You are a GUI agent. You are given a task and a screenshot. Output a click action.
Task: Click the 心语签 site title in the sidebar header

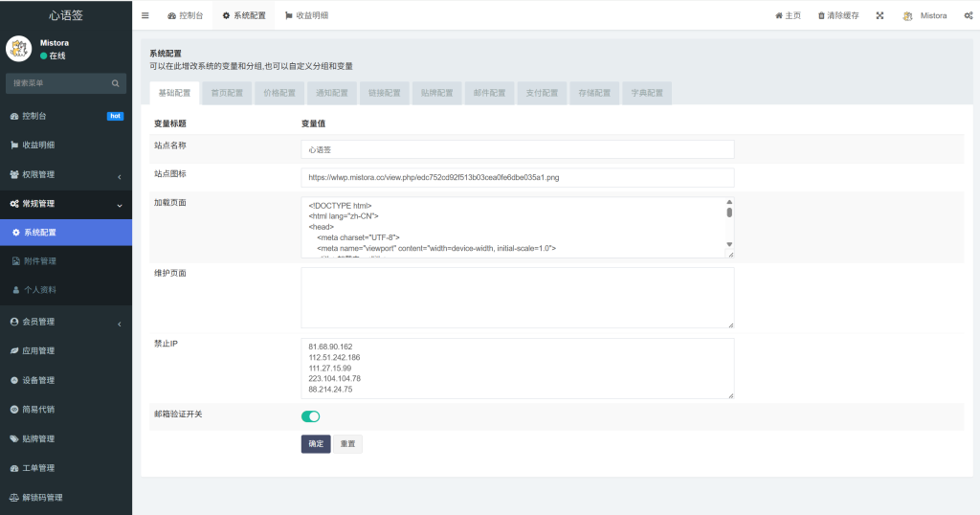click(66, 15)
